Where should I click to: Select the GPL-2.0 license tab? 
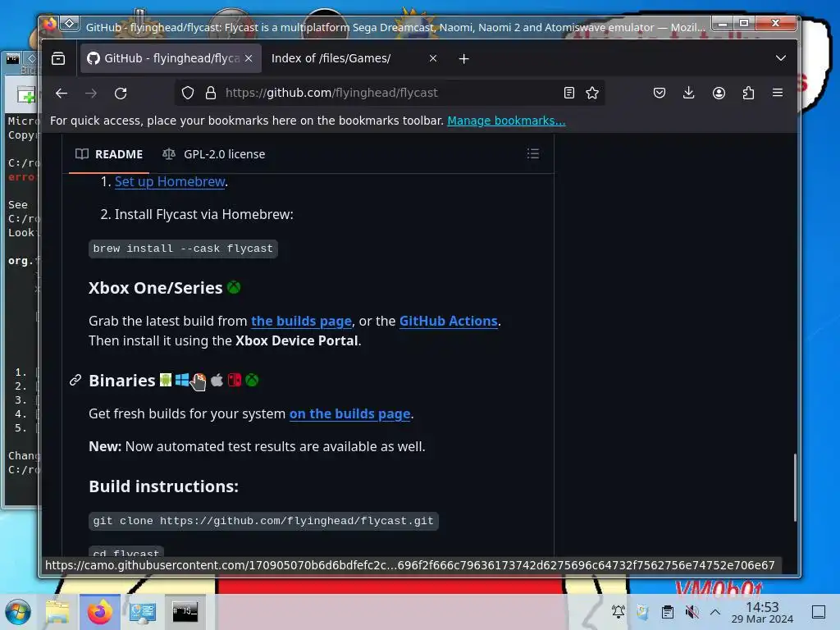[x=214, y=154]
